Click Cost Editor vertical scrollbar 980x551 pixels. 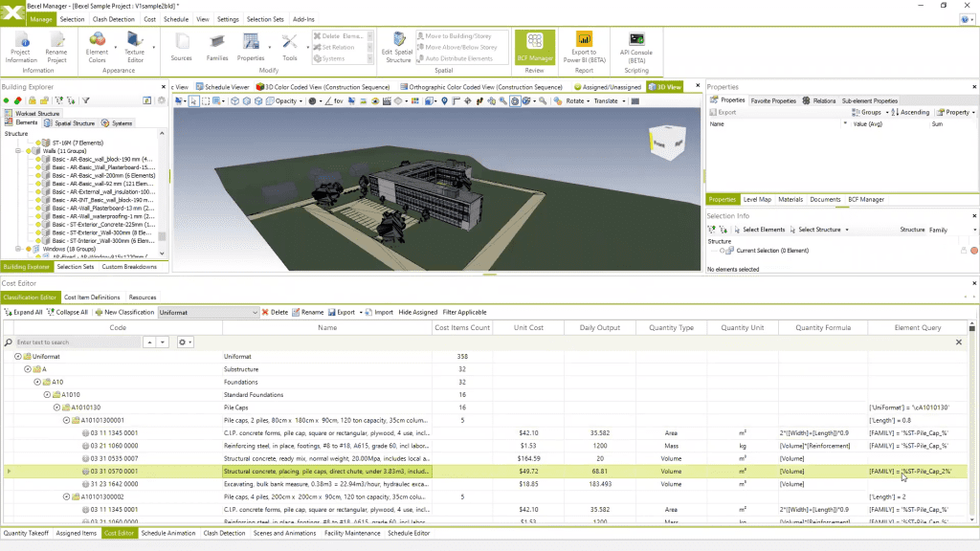tap(972, 422)
